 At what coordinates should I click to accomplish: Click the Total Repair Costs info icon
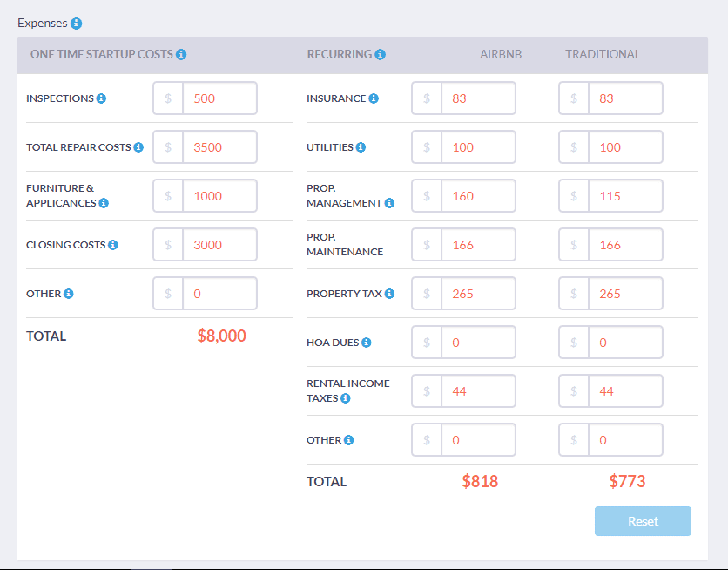tap(138, 147)
